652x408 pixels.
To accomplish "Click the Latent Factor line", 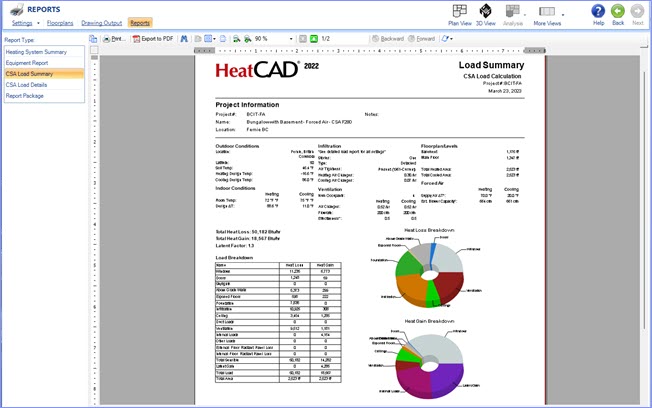I will [x=235, y=246].
